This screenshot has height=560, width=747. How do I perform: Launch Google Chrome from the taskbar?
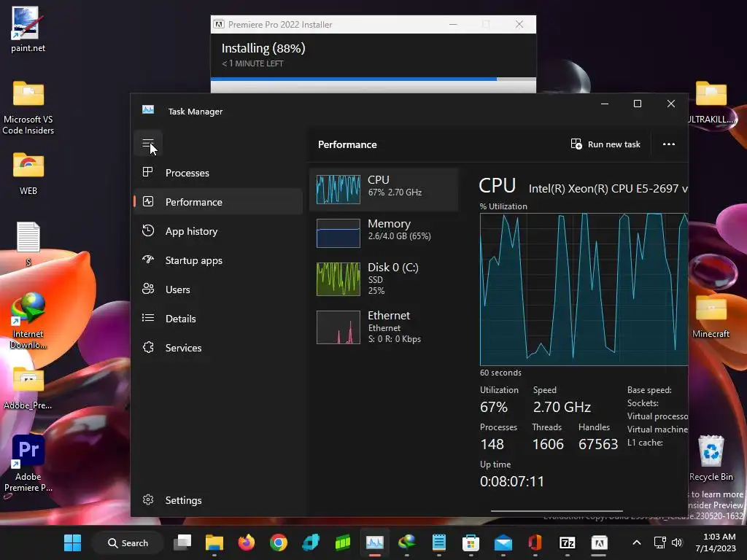(x=279, y=542)
